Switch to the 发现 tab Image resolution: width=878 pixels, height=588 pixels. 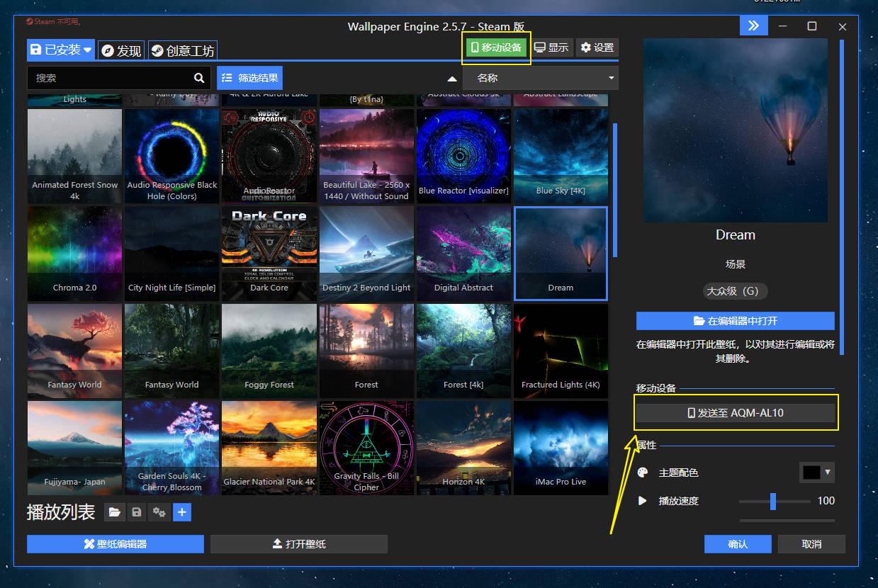coord(121,51)
